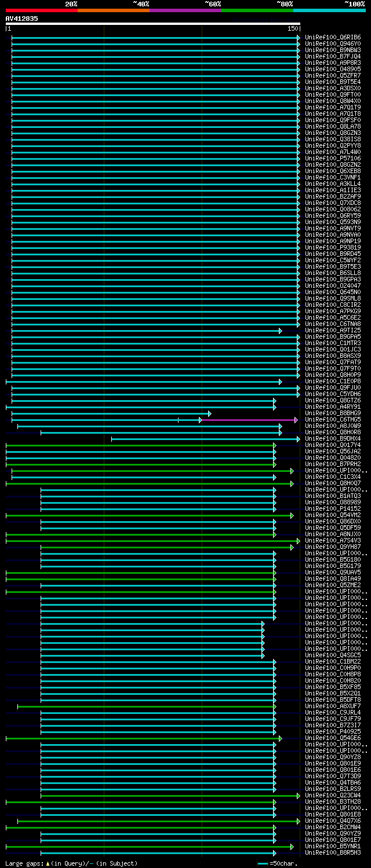Select hit UniRef100_B9T5E4

click(333, 82)
